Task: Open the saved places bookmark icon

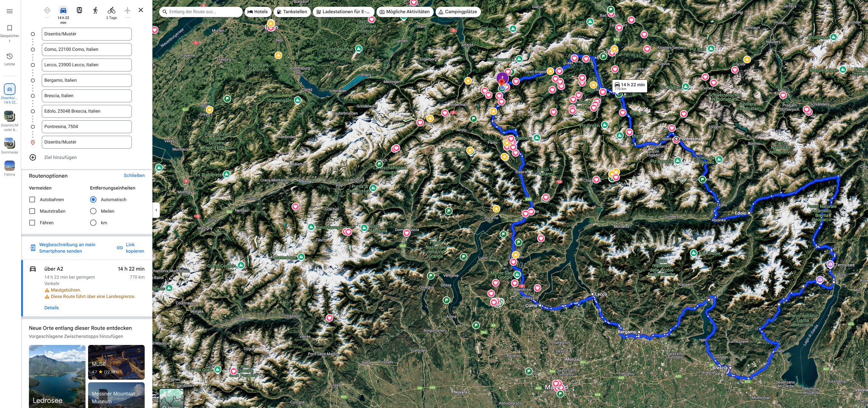Action: [9, 28]
